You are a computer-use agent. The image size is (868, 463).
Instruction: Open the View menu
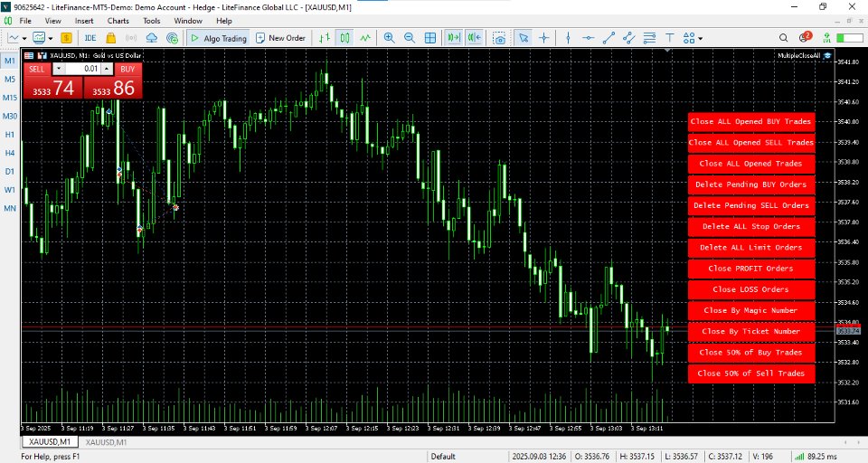(x=52, y=21)
